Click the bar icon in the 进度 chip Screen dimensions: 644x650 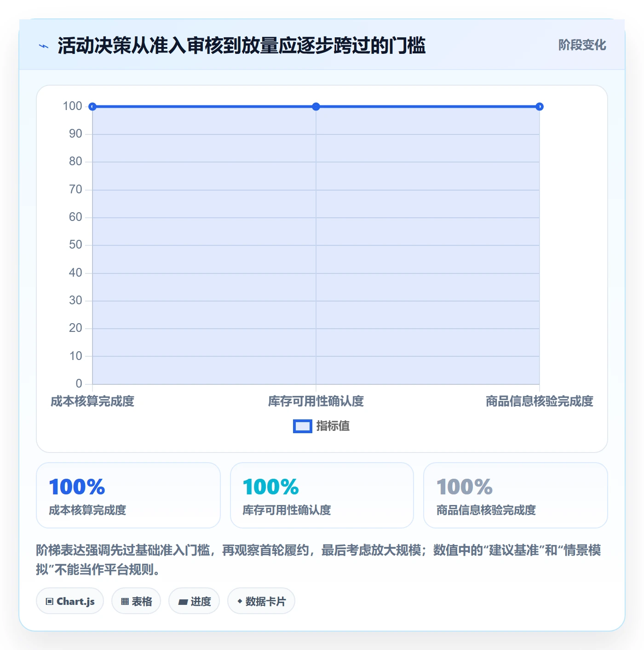[x=183, y=602]
